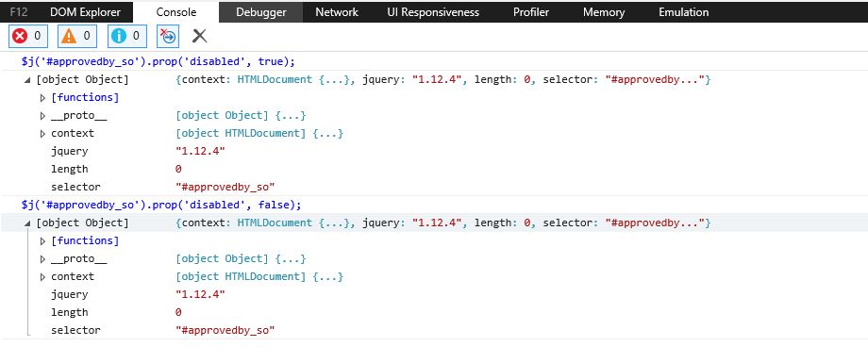
Task: Click the clear on navigate icon
Action: click(168, 37)
